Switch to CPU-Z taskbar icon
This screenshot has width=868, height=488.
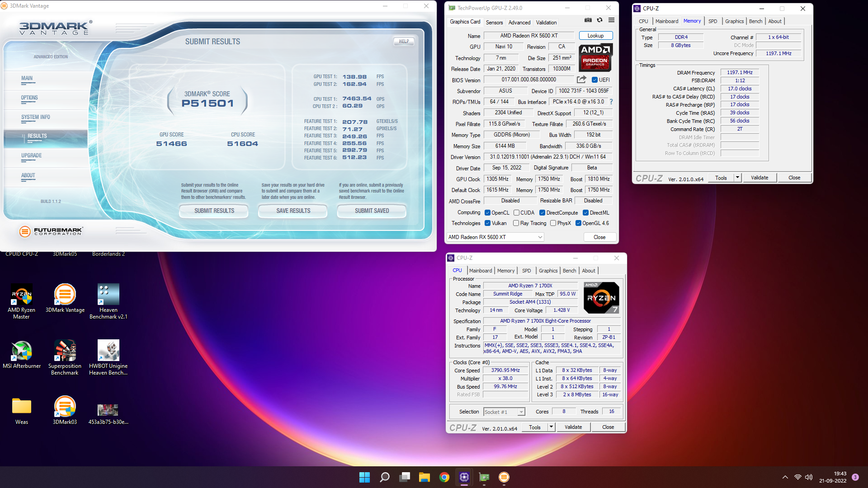pos(464,477)
